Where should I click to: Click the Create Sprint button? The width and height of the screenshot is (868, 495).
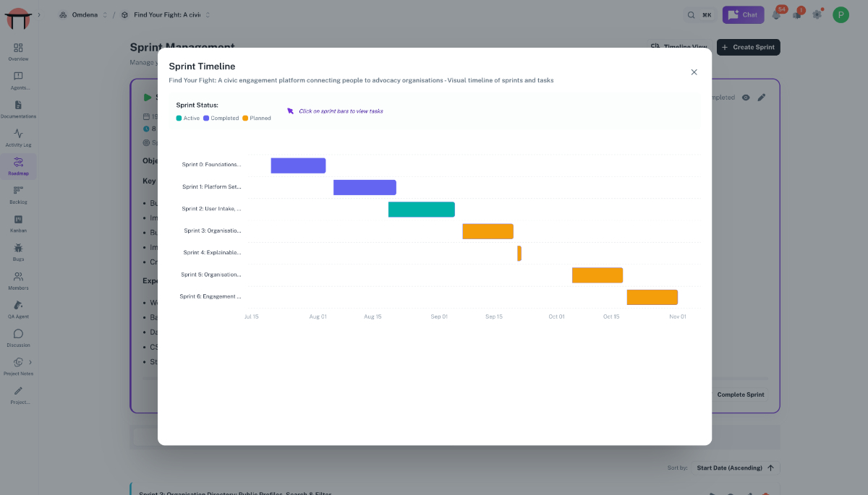pyautogui.click(x=748, y=47)
